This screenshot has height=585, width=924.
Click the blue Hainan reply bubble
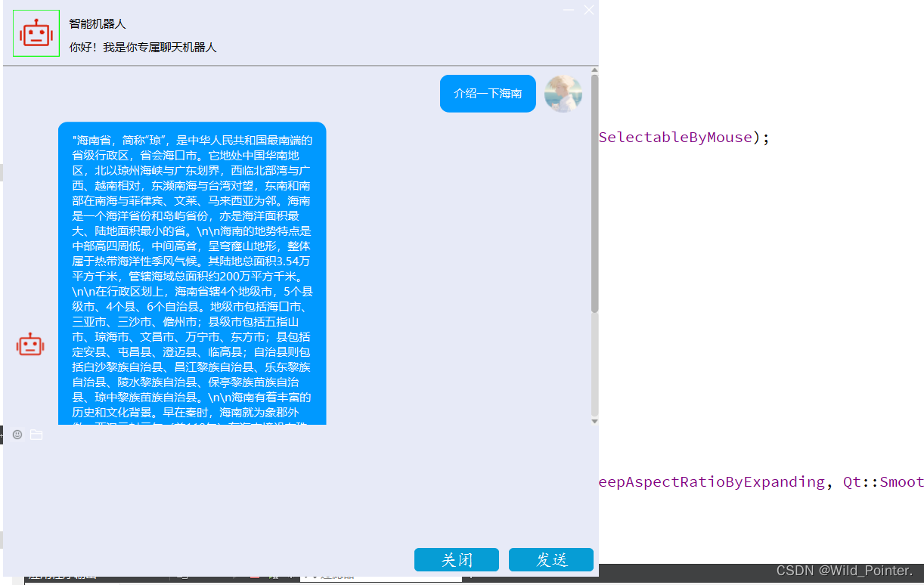coord(192,272)
